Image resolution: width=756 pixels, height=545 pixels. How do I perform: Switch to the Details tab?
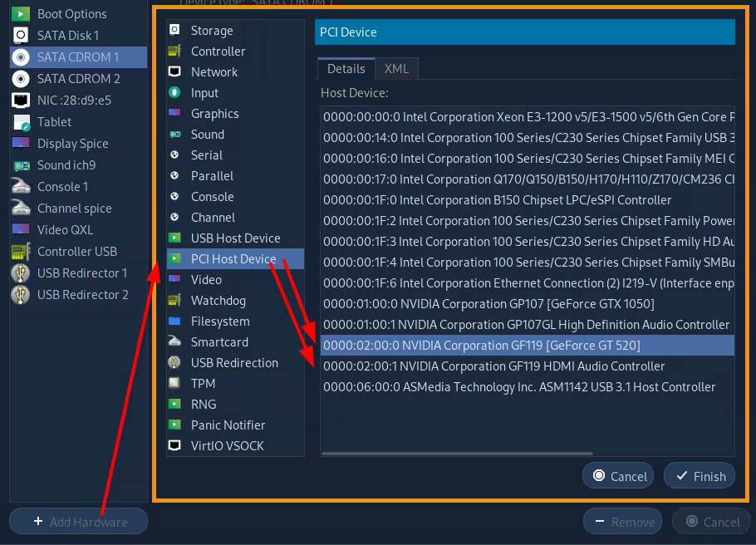346,68
